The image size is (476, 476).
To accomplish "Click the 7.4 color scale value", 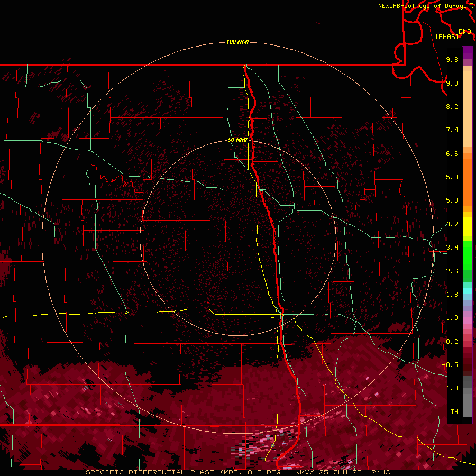I will point(452,130).
